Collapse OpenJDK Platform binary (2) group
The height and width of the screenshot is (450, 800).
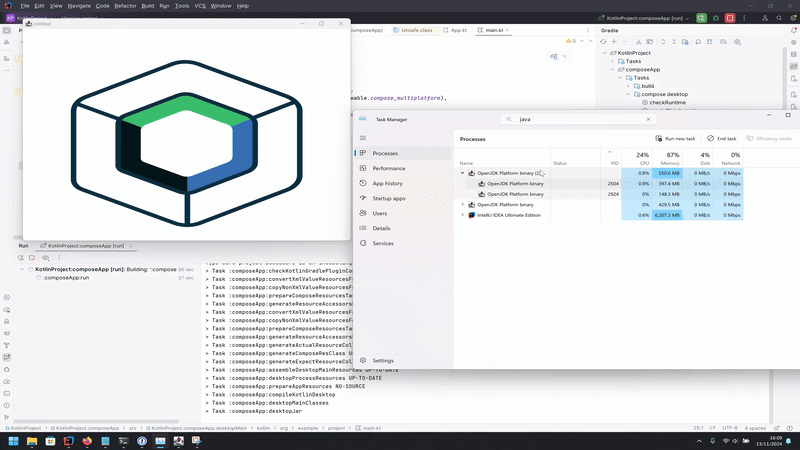(463, 173)
